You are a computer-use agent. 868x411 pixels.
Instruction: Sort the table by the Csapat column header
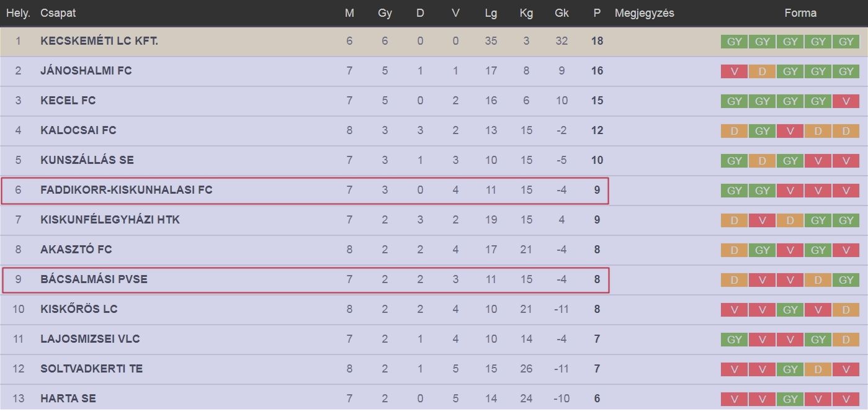[x=58, y=13]
